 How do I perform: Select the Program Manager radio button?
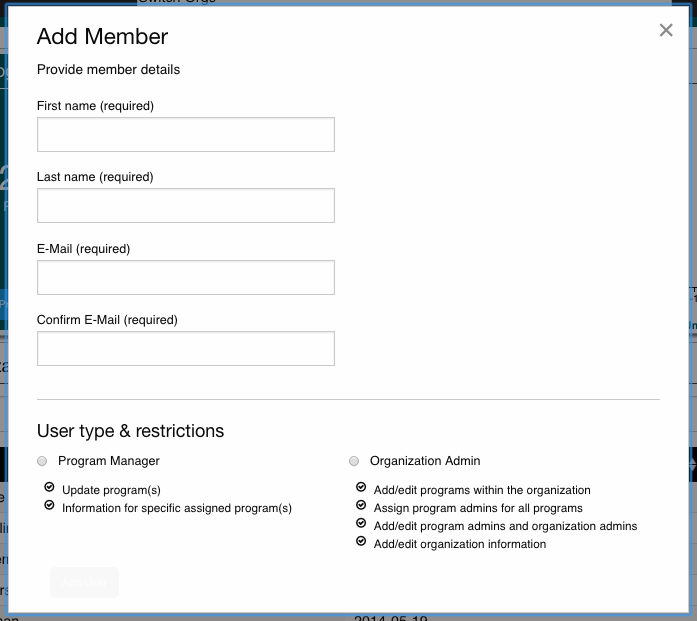[42, 461]
